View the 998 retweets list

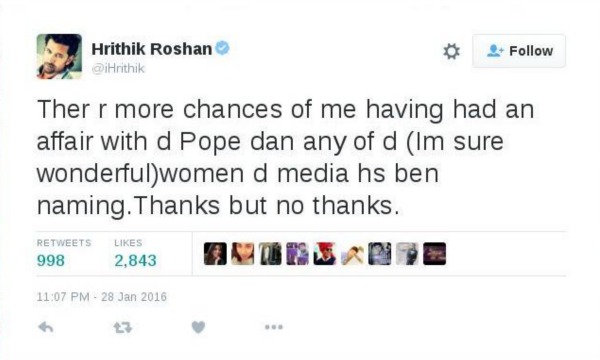(x=51, y=260)
